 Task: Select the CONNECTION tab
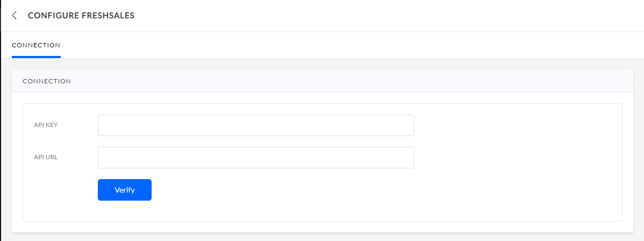pyautogui.click(x=36, y=45)
